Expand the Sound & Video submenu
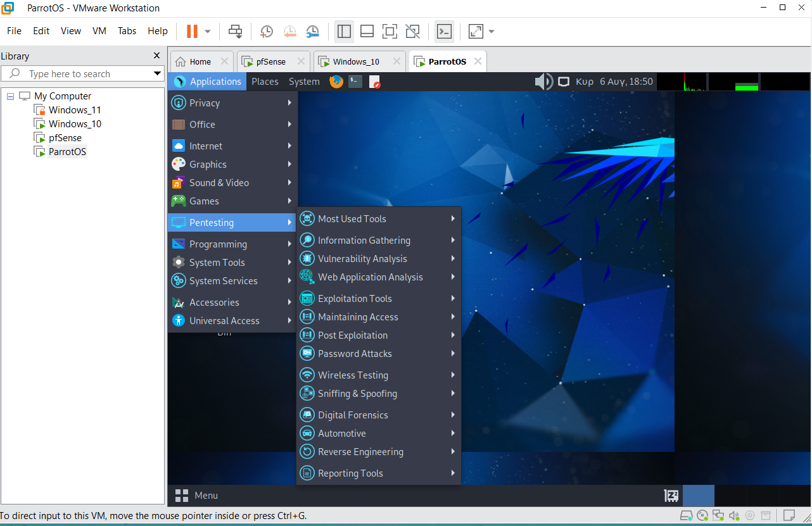The height and width of the screenshot is (526, 812). coord(232,182)
